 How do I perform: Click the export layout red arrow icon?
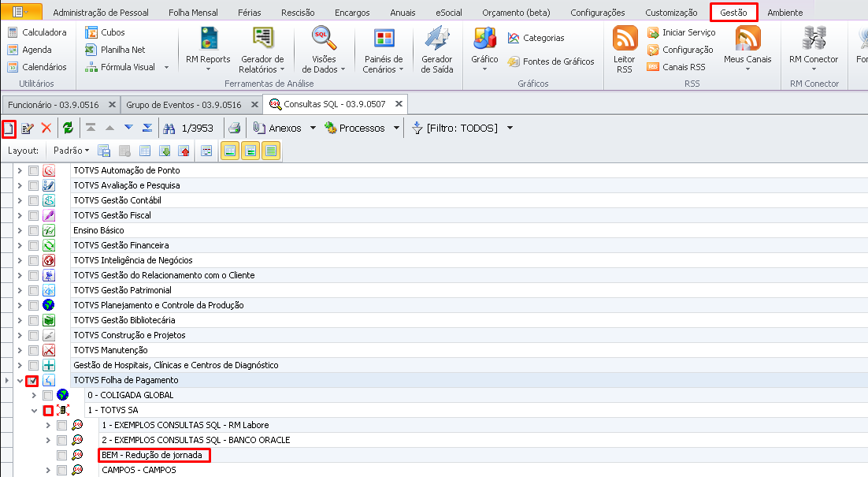(184, 151)
